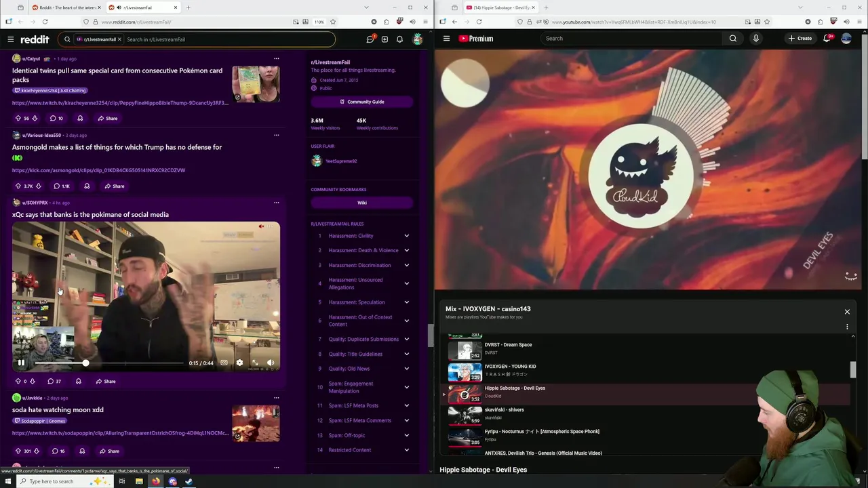
Task: Click the reddit logo
Action: click(x=35, y=39)
